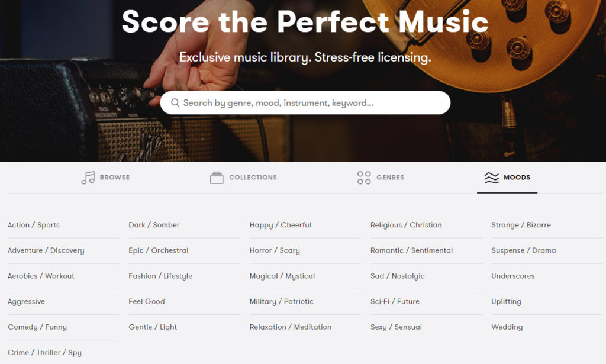Click the search magnifier icon
This screenshot has width=606, height=364.
pyautogui.click(x=175, y=102)
